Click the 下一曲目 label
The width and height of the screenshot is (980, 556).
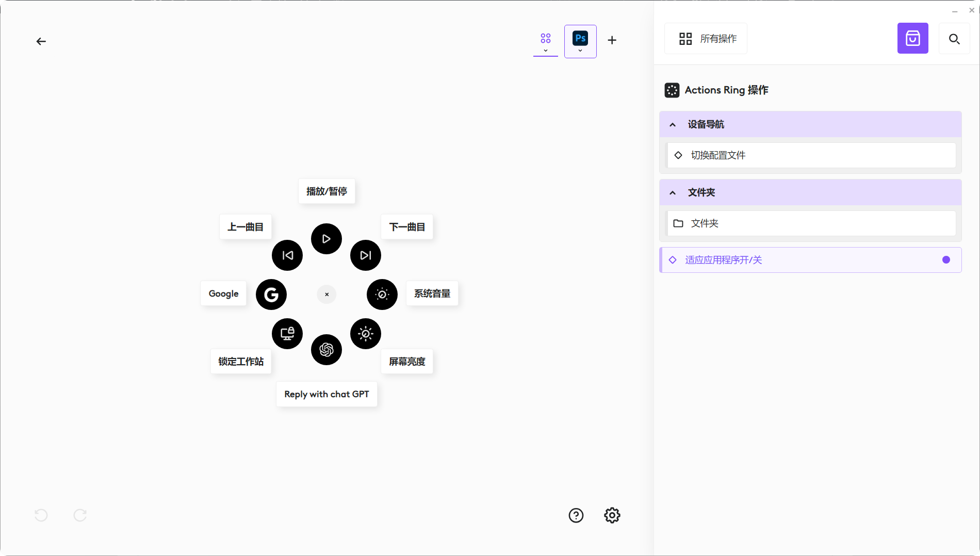point(407,227)
